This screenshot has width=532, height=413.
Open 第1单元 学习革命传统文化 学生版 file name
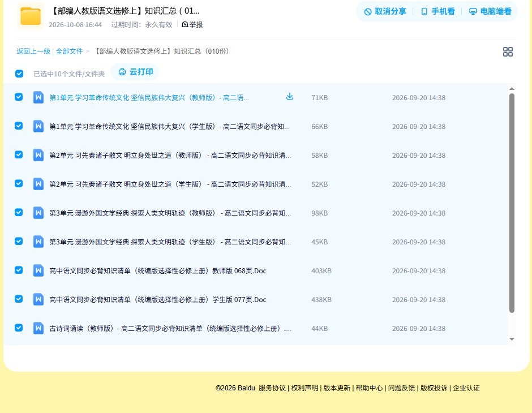coord(169,127)
